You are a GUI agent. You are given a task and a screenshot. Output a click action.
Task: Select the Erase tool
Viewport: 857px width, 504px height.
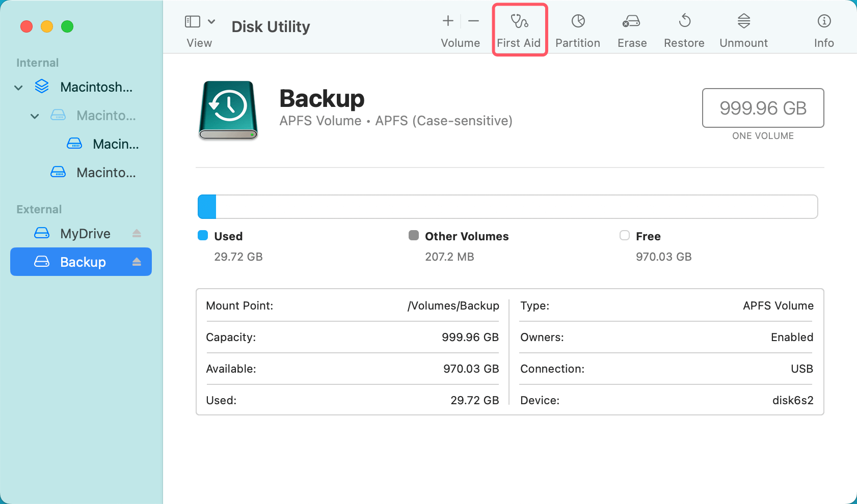[631, 29]
